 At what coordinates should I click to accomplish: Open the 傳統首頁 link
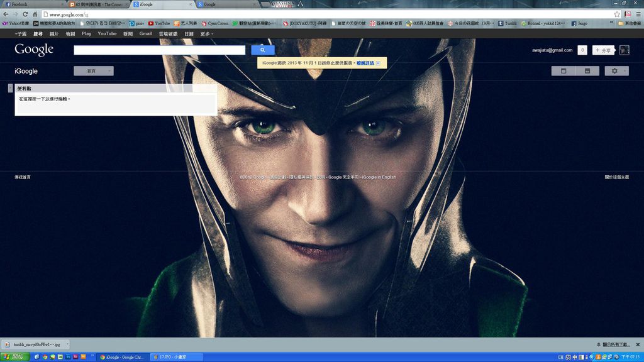tap(23, 177)
